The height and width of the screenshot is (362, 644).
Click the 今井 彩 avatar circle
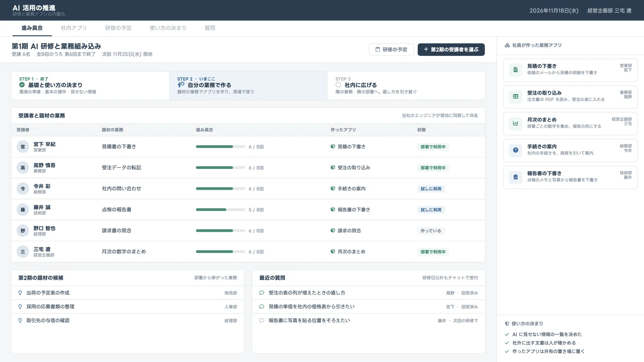23,189
